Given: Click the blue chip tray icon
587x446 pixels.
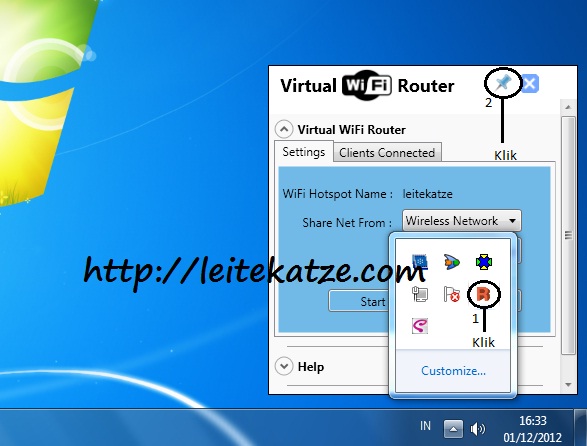Looking at the screenshot, I should (420, 262).
